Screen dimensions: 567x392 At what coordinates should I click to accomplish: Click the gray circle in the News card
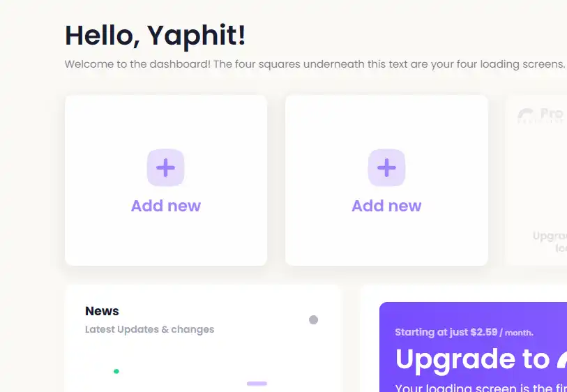point(314,319)
